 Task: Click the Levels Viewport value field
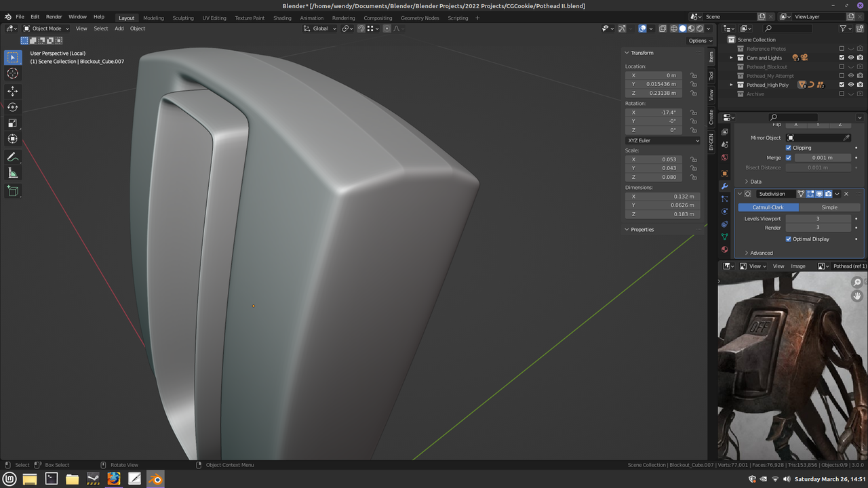click(817, 219)
